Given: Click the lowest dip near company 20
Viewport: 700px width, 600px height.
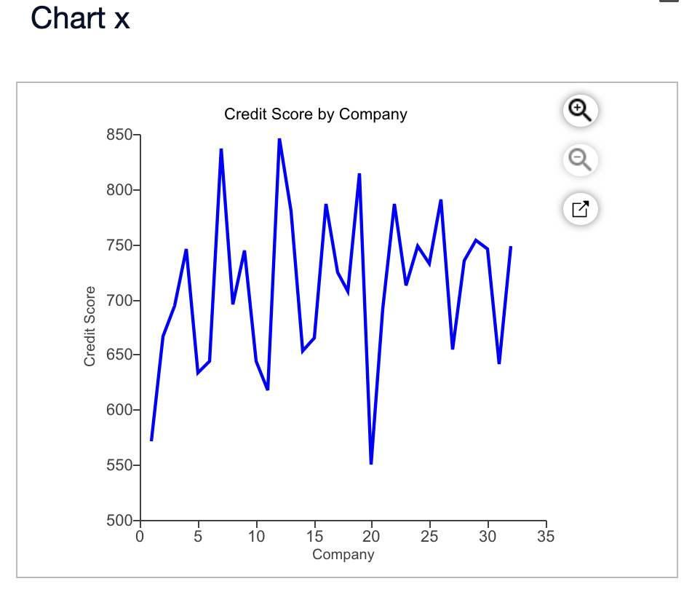Looking at the screenshot, I should [x=372, y=463].
